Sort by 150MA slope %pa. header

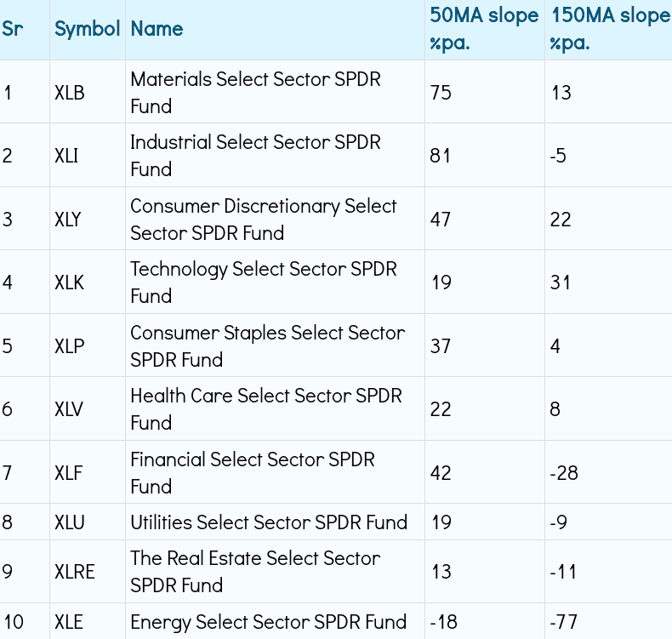[609, 29]
